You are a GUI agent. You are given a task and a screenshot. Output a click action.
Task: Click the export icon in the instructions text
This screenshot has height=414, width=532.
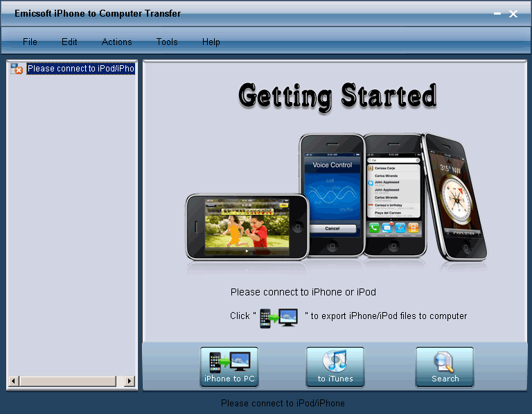(x=279, y=318)
